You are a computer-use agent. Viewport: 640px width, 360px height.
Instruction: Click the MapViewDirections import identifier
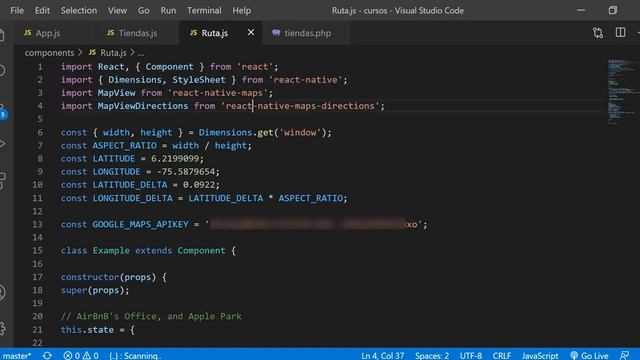143,106
